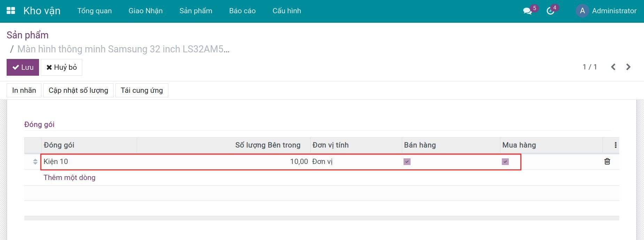Click the In nhãn button
The width and height of the screenshot is (644, 240).
(x=24, y=90)
